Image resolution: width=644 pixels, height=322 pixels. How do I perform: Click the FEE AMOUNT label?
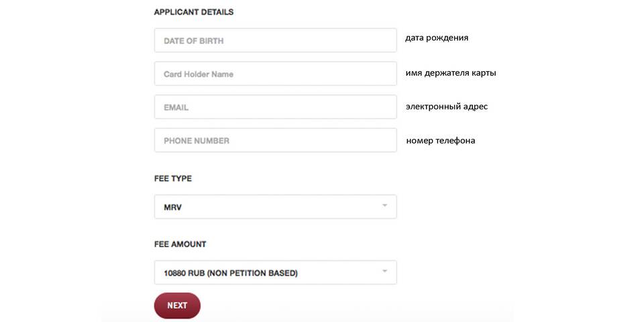coord(180,244)
